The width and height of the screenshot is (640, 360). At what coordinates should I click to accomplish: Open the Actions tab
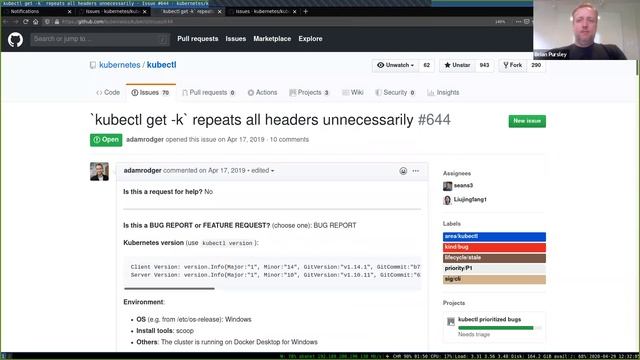(262, 93)
